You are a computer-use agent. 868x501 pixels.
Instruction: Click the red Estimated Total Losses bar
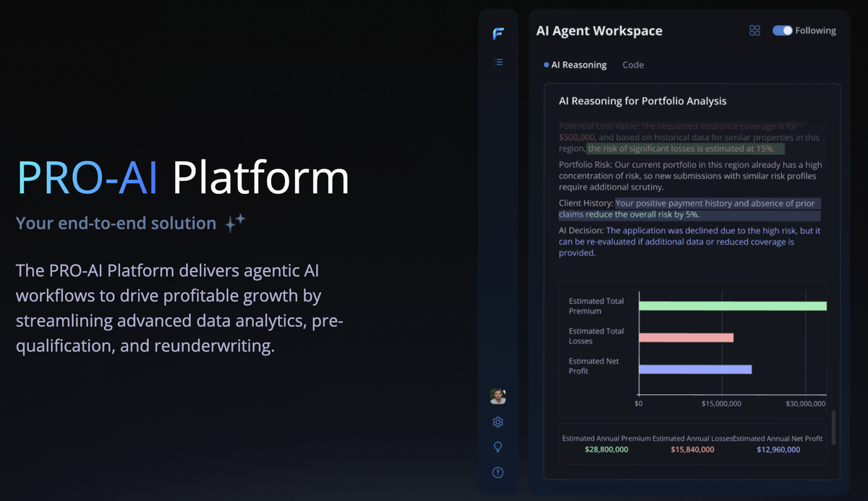[687, 337]
